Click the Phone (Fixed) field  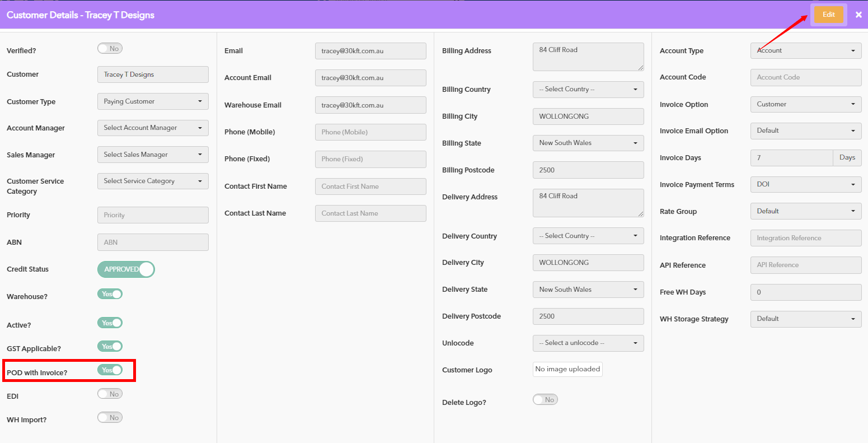370,159
